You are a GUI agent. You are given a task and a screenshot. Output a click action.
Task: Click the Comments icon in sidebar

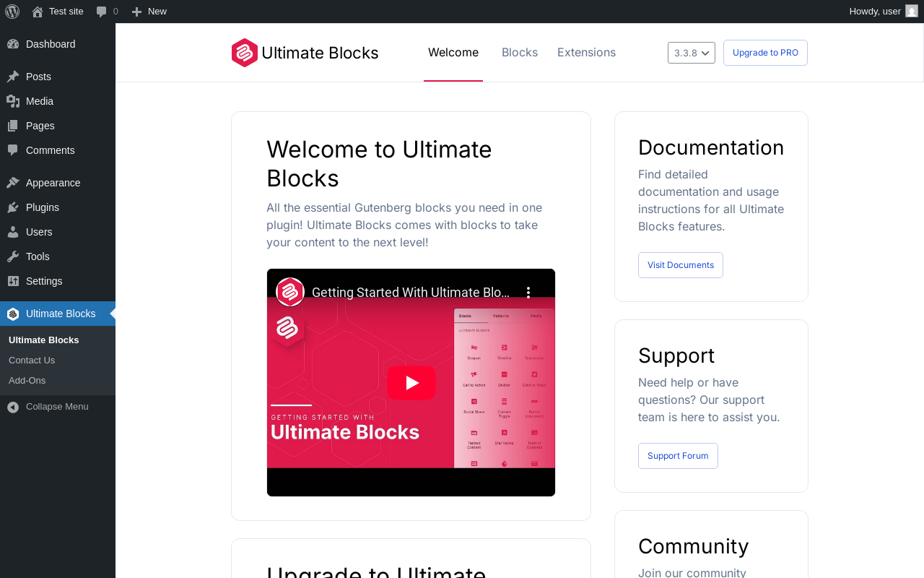13,150
